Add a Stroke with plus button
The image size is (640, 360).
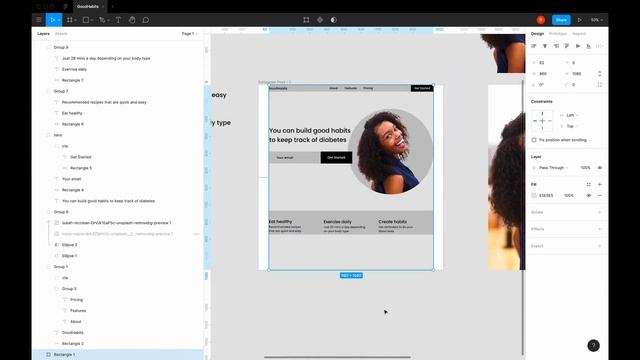point(600,212)
